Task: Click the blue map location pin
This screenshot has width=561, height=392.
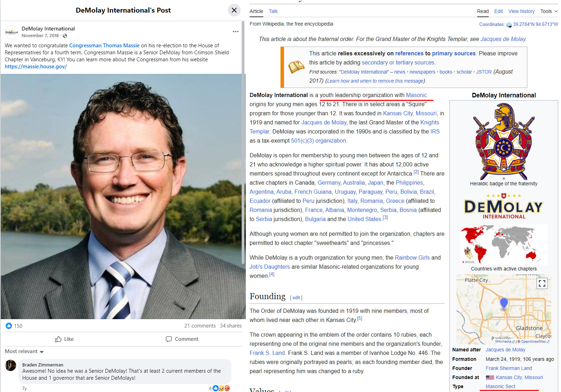Action: pyautogui.click(x=504, y=303)
